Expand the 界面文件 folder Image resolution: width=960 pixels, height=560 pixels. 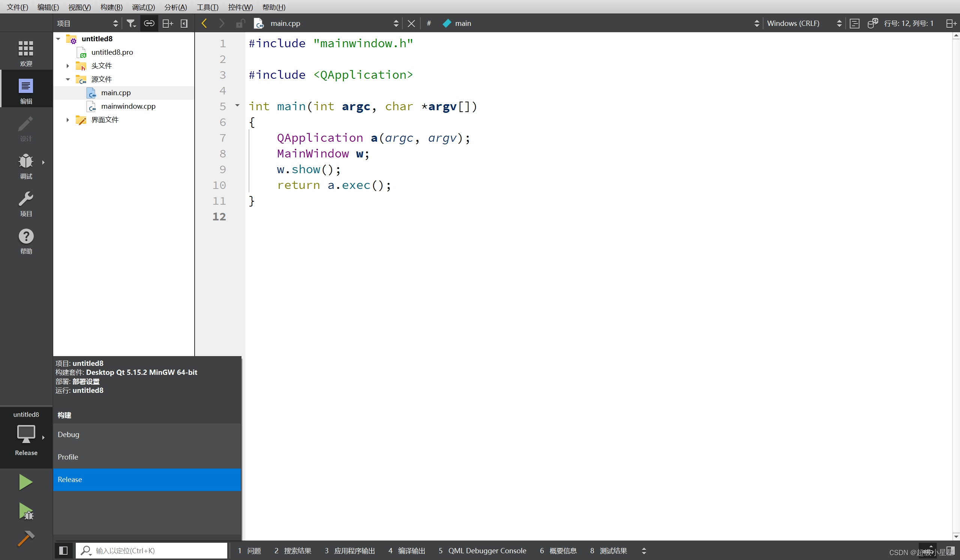[68, 120]
